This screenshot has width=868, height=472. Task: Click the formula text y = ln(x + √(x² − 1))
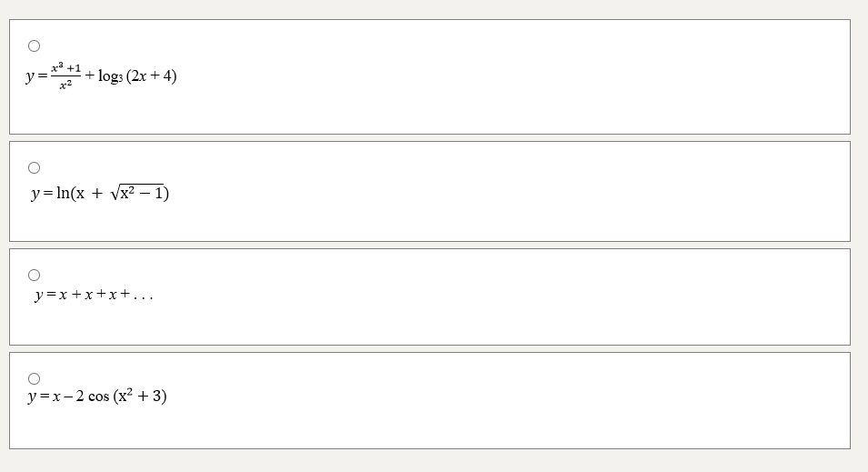pos(99,193)
